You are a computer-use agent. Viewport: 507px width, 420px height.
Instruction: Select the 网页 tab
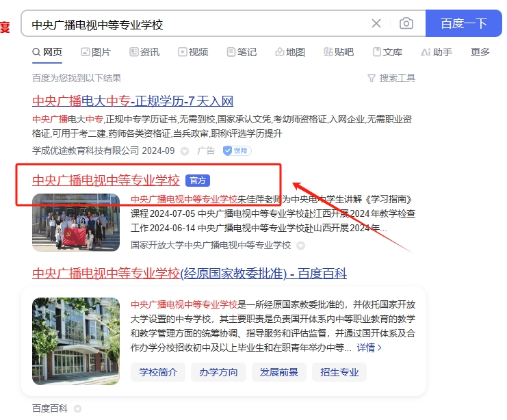point(47,52)
